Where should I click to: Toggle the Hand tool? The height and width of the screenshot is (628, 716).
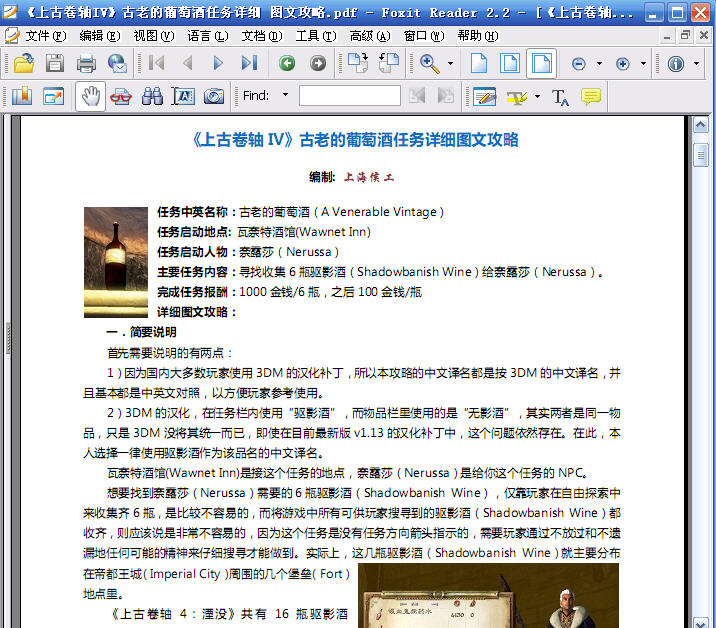(90, 96)
